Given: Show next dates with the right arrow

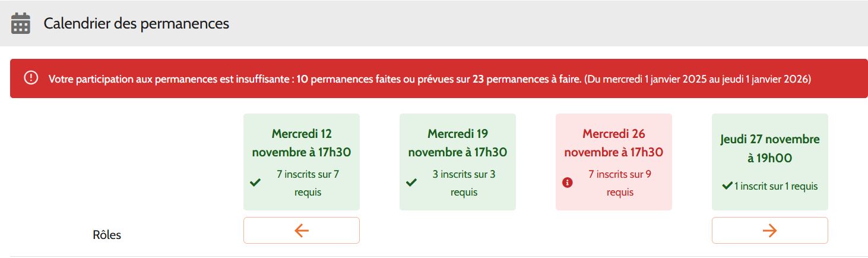Looking at the screenshot, I should [769, 230].
